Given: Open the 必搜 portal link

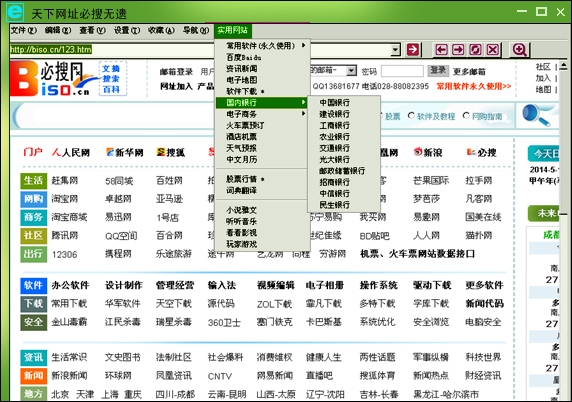Looking at the screenshot, I should coord(482,152).
